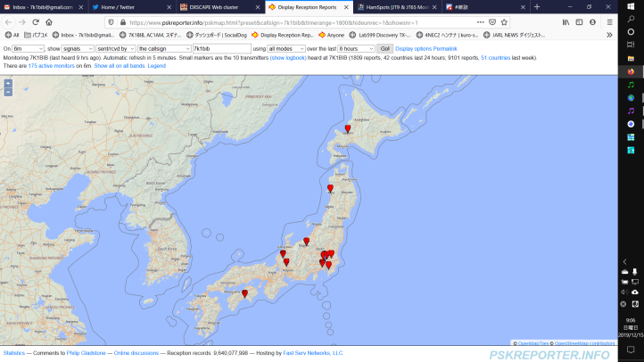
Task: Open the 'sent/rcvd by' dropdown
Action: [x=116, y=48]
